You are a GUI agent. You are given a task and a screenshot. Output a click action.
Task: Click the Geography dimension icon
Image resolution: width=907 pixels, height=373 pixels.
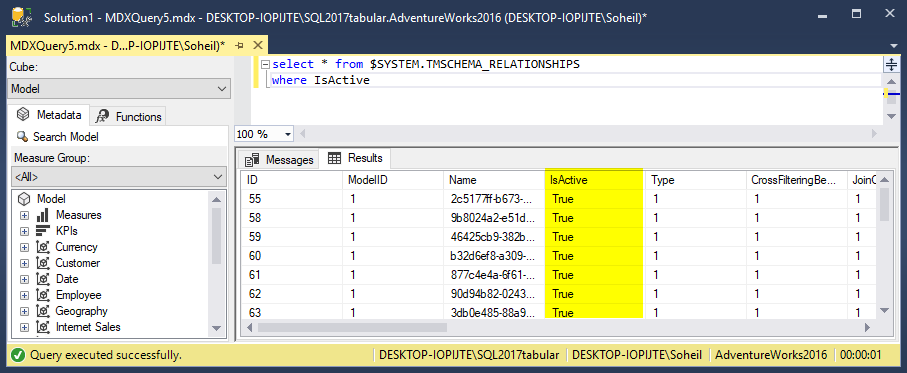click(42, 311)
